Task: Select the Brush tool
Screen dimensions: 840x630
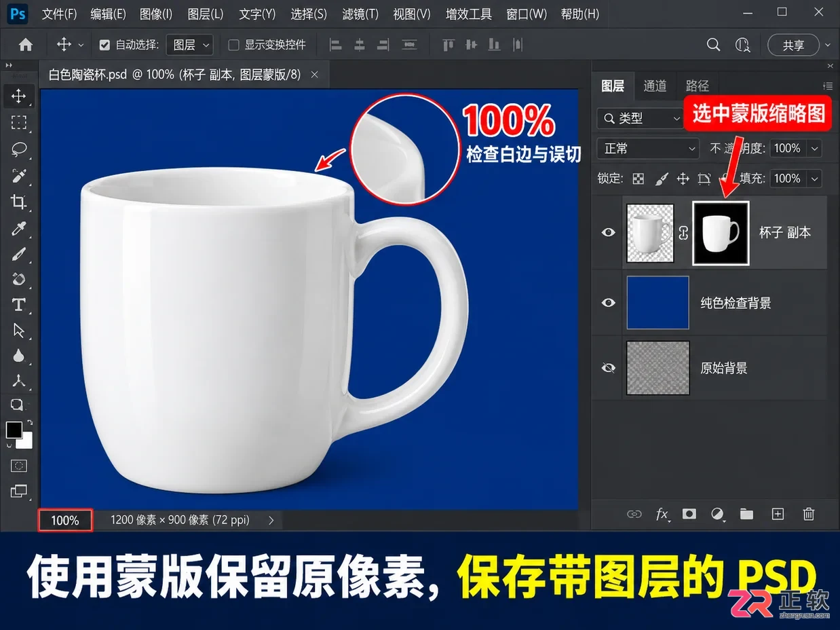Action: point(18,254)
